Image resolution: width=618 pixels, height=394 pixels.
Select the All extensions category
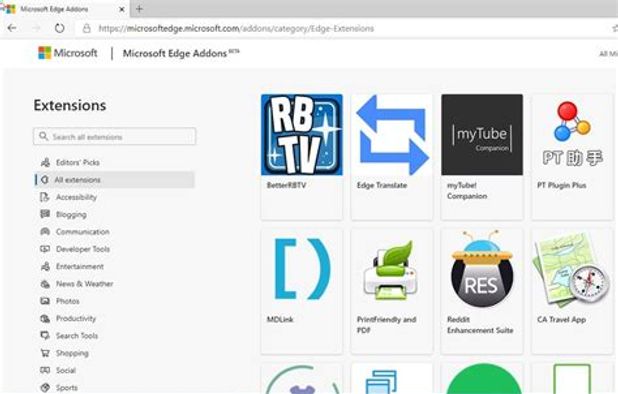(114, 180)
